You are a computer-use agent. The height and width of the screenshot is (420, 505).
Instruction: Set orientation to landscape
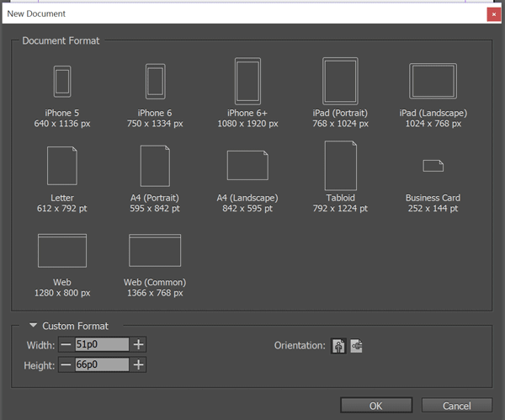(x=356, y=346)
